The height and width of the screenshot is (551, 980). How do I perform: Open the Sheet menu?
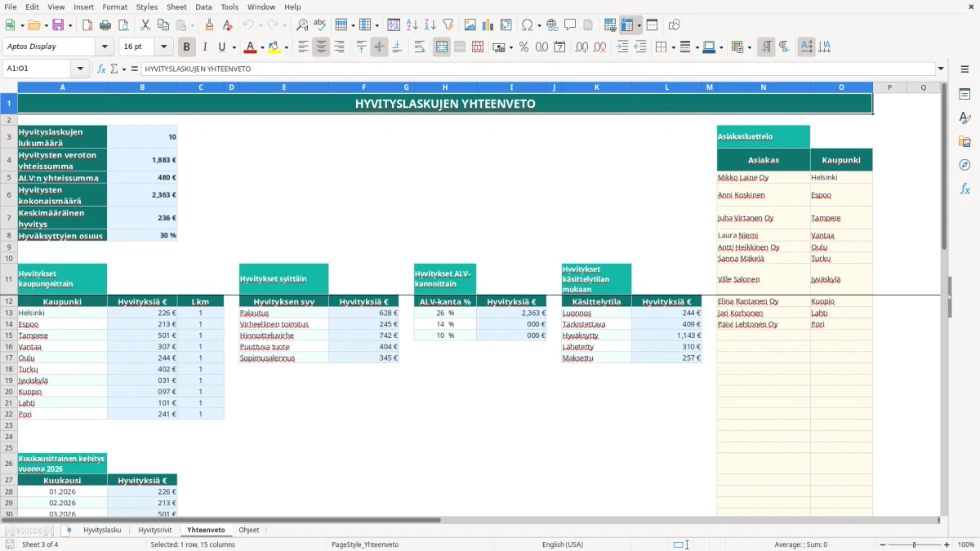click(x=176, y=7)
